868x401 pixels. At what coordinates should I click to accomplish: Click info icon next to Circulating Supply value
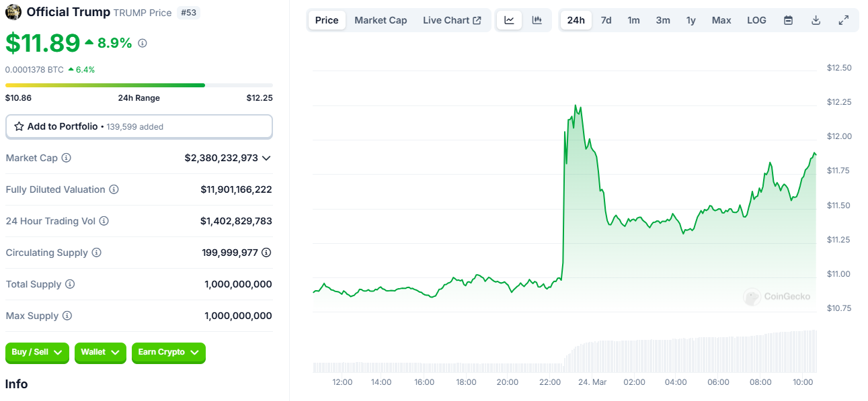click(x=266, y=253)
